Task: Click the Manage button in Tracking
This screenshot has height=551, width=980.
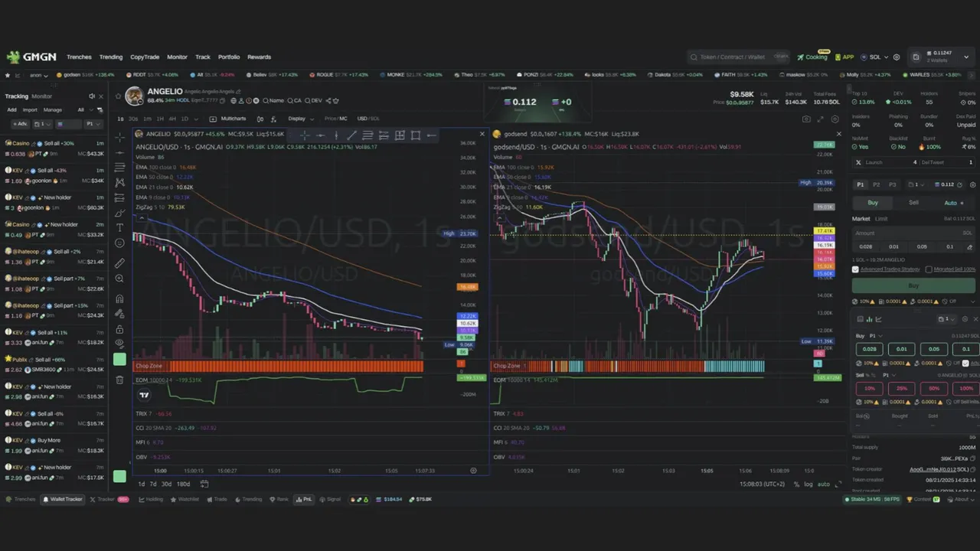Action: click(x=53, y=109)
